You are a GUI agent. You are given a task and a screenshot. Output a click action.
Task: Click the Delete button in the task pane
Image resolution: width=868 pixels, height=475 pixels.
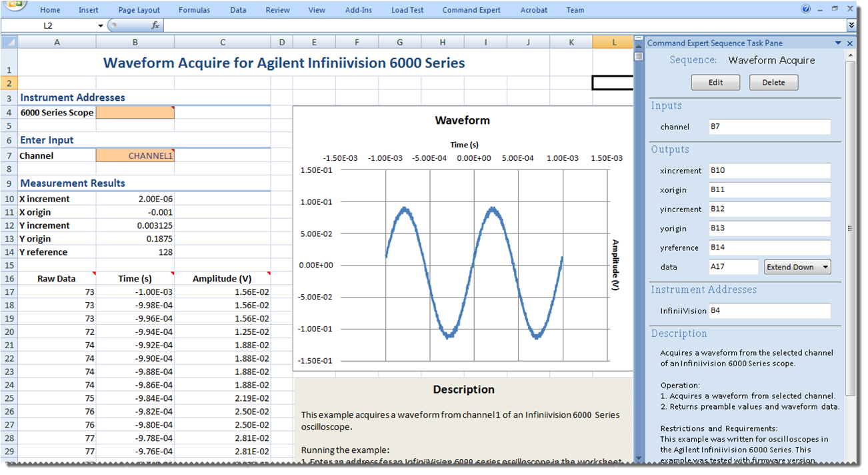(x=773, y=82)
